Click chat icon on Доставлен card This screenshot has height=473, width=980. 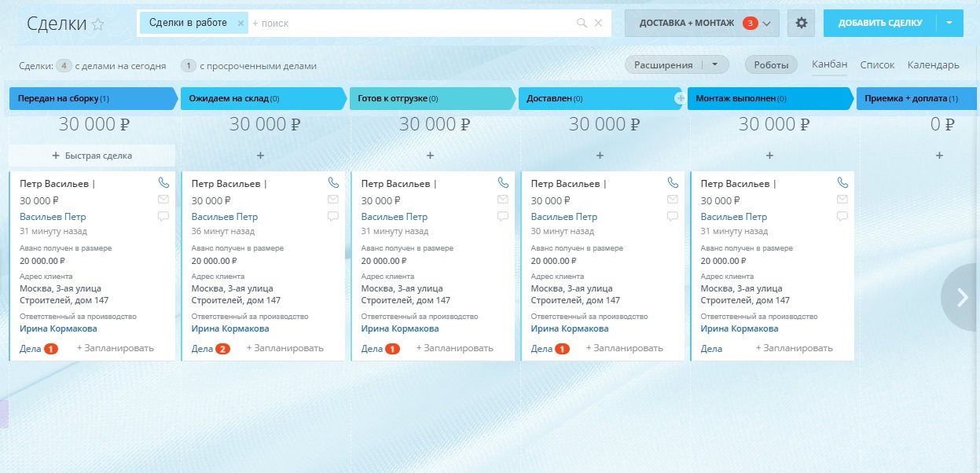[x=673, y=216]
